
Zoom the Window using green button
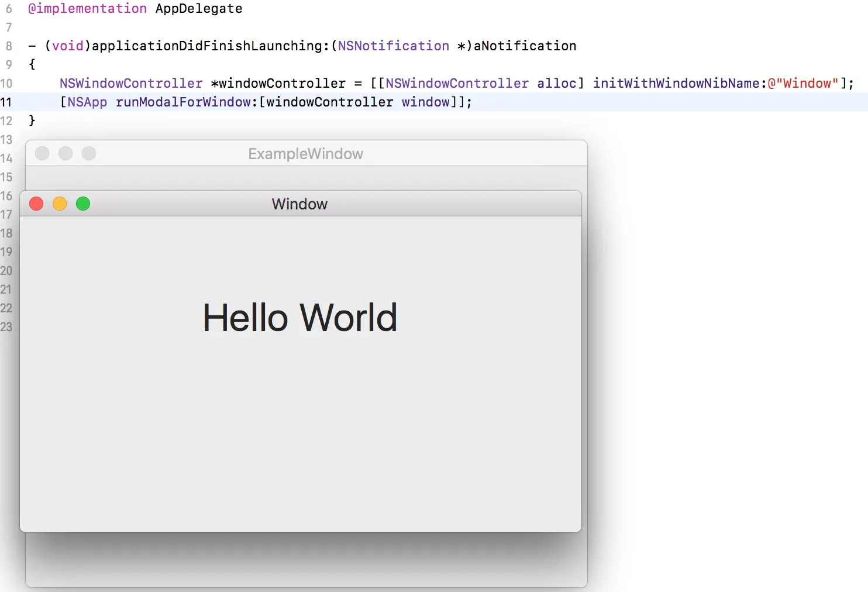(x=83, y=204)
